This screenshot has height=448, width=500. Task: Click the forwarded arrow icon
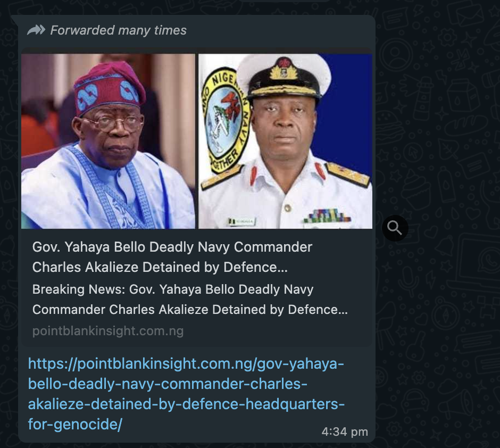coord(36,30)
